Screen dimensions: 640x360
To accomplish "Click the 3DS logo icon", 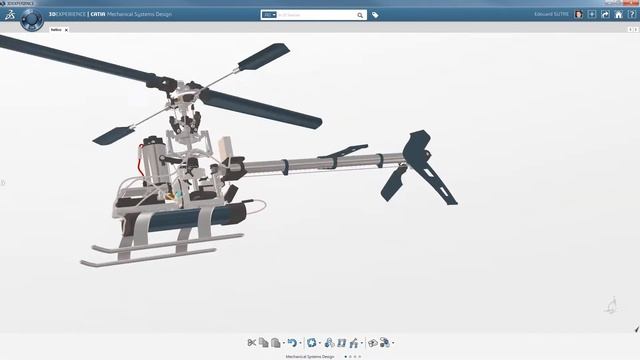I will pos(10,15).
